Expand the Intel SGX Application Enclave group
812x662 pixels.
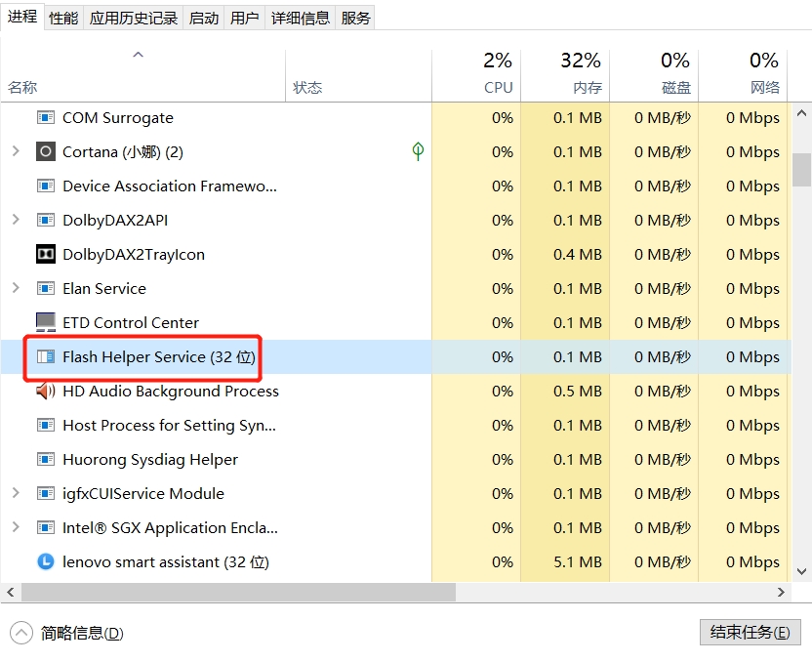[x=16, y=527]
